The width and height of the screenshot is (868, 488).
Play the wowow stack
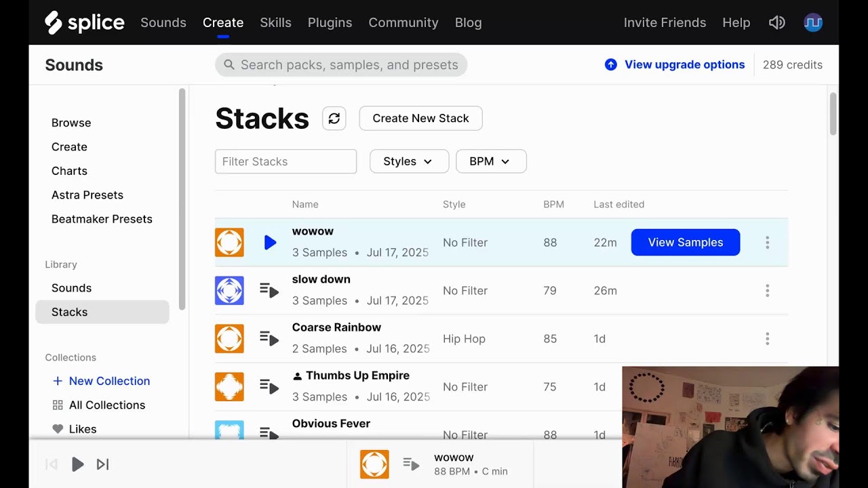pos(270,243)
